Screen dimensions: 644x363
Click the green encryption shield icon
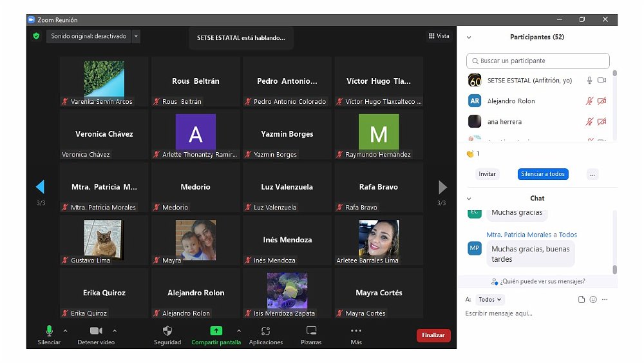(x=36, y=36)
